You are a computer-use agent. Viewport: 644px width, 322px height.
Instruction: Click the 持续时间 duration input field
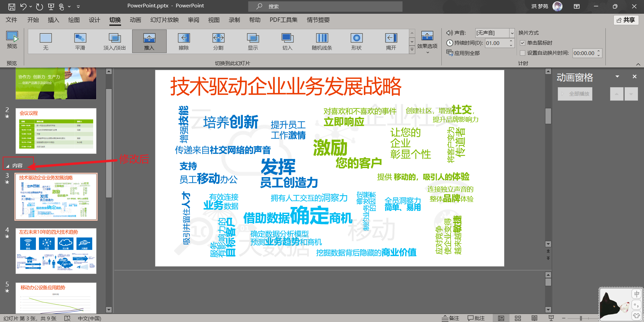coord(496,43)
